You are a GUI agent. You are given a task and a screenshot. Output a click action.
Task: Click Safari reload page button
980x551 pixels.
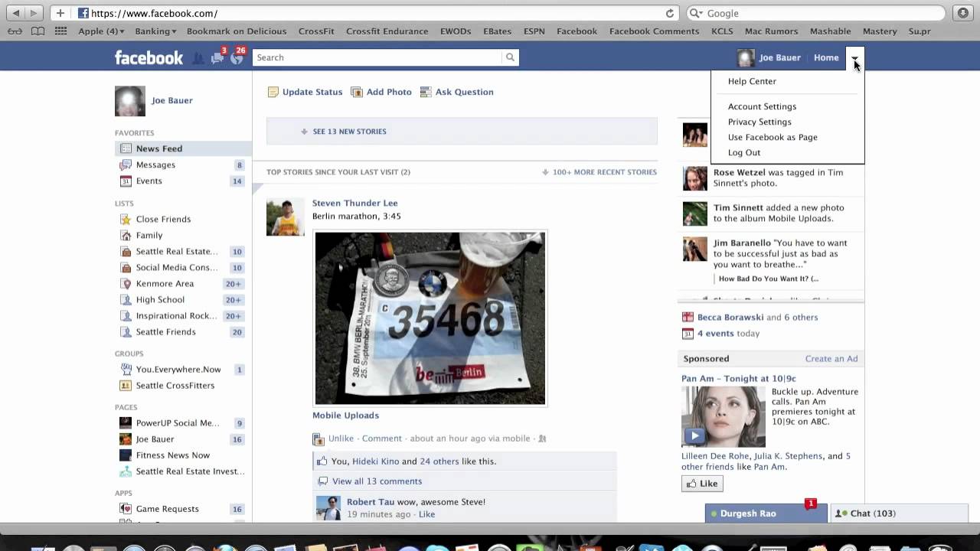(670, 13)
